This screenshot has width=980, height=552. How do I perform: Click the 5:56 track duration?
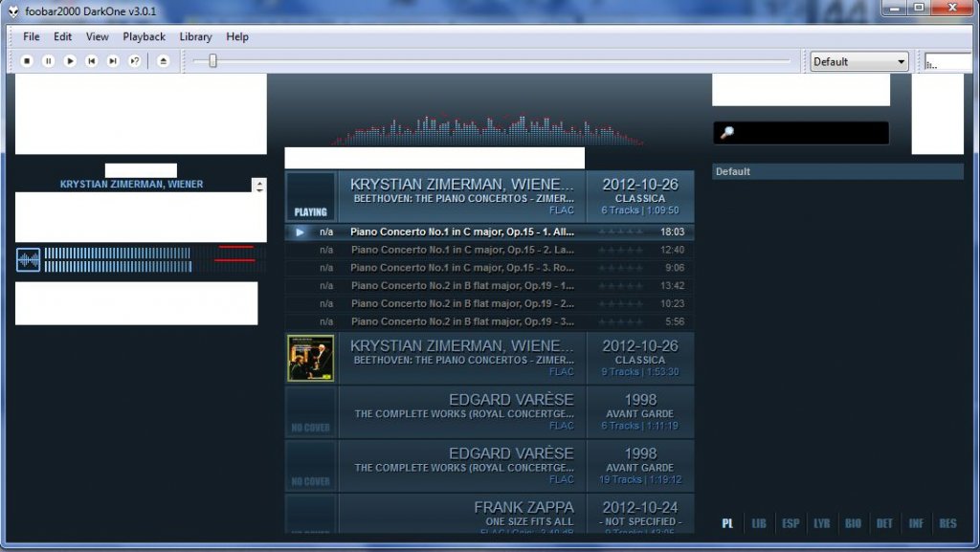coord(675,321)
